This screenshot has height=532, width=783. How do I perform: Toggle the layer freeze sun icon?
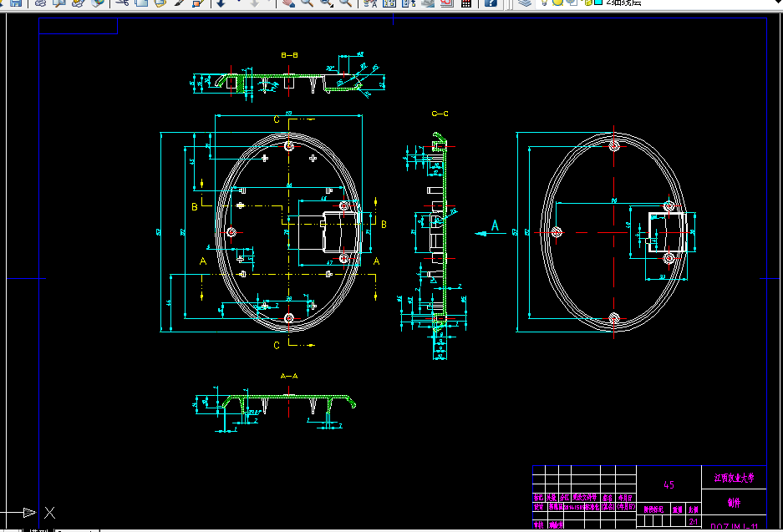coord(557,3)
